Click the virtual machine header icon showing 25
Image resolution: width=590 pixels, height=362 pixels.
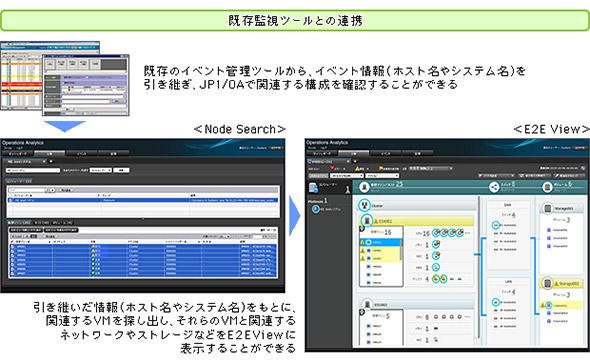coord(364,186)
